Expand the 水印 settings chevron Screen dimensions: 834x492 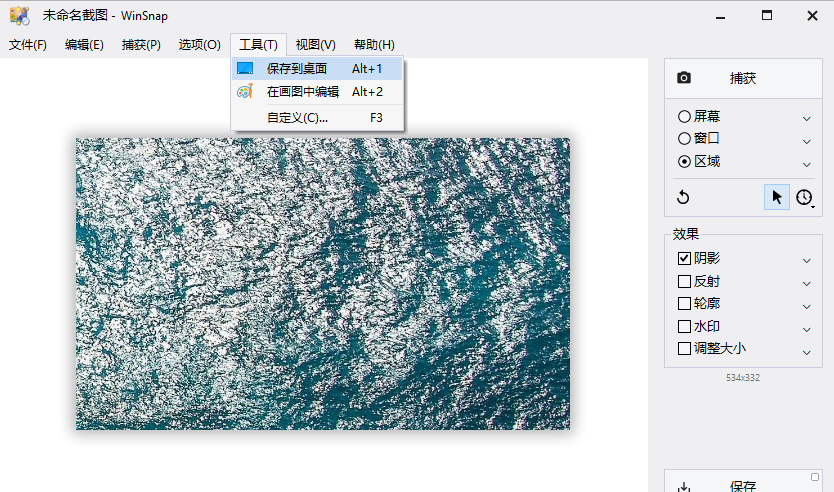tap(806, 329)
